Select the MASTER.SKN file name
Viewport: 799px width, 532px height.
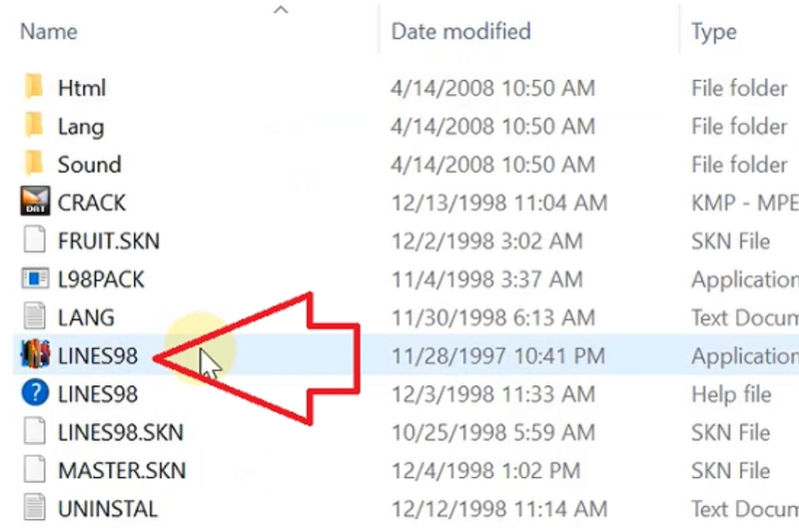tap(121, 470)
